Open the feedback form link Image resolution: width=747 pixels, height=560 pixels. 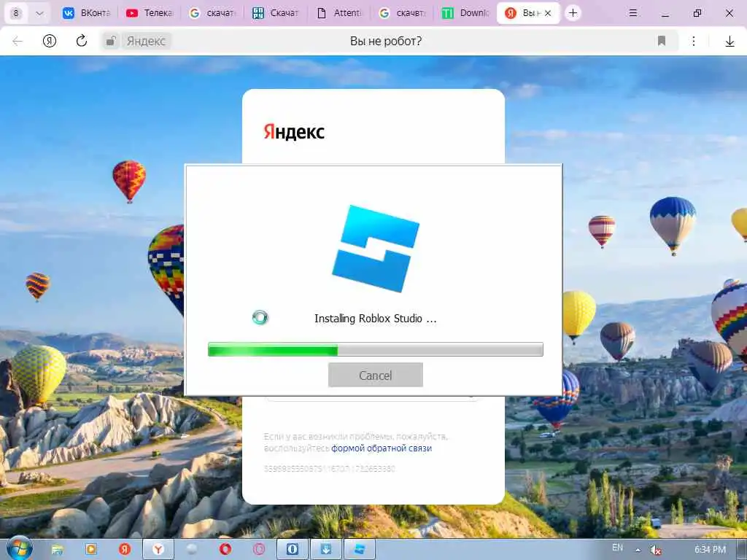[x=382, y=448]
